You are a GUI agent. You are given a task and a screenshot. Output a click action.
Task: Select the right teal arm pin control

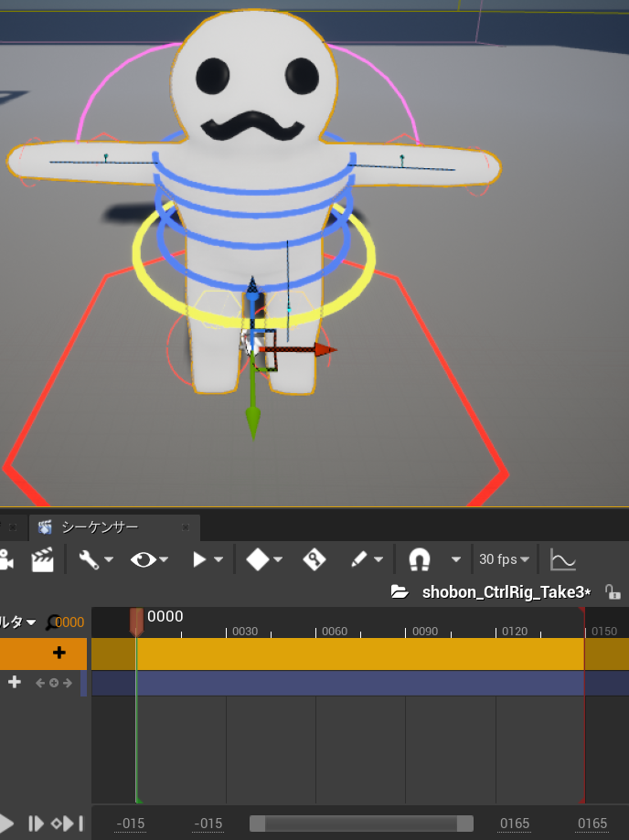[402, 159]
